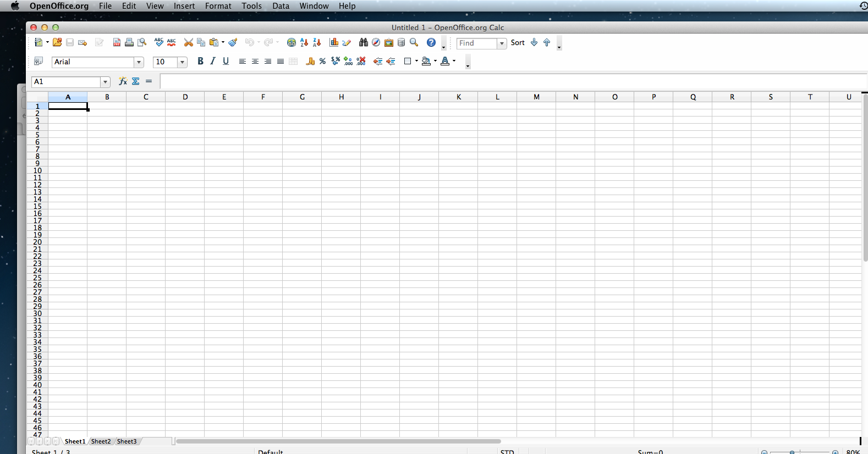
Task: Switch to the Sheet3 tab
Action: click(x=127, y=441)
